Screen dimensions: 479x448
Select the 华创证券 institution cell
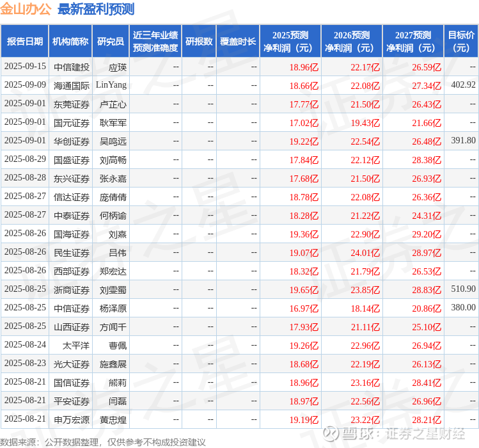70,141
